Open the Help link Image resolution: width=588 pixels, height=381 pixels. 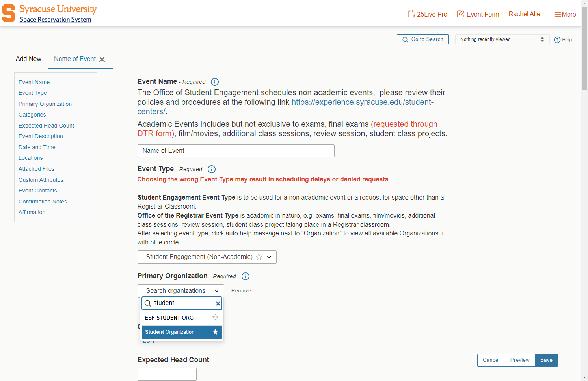(563, 40)
